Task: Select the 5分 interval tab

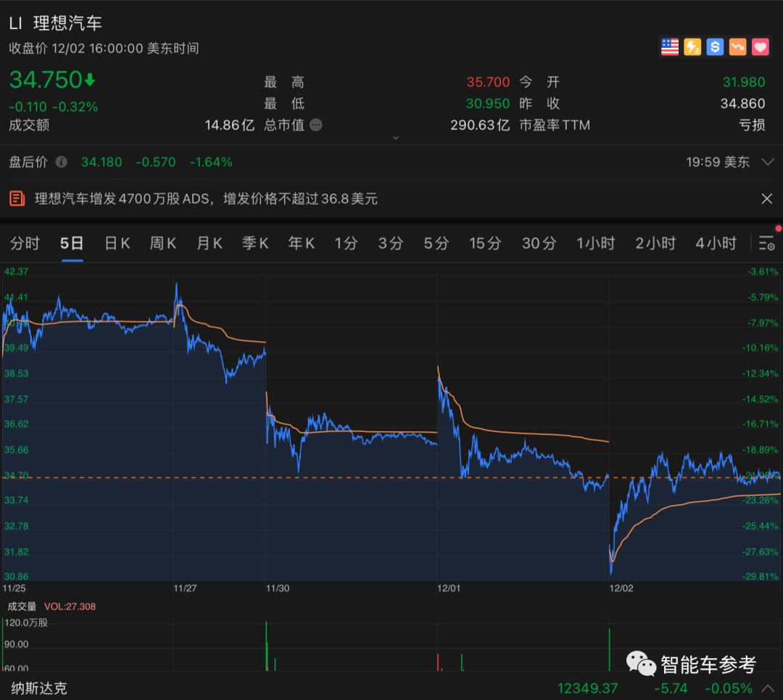Action: (436, 243)
